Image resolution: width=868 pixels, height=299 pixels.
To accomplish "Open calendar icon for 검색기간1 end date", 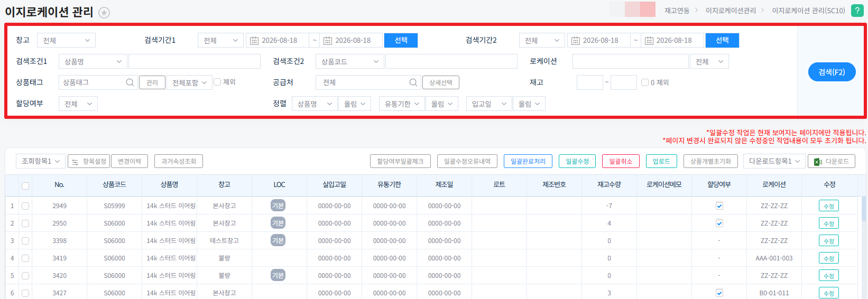I will (x=328, y=41).
